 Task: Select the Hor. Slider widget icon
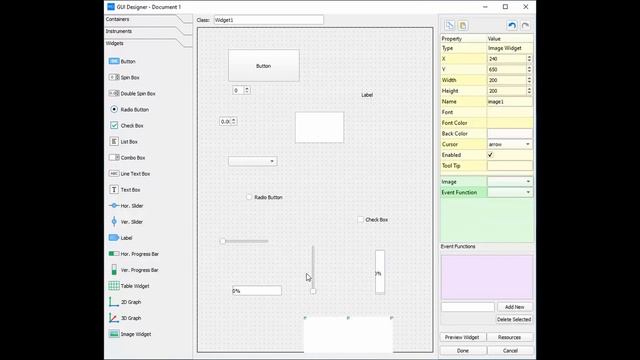[x=114, y=206]
